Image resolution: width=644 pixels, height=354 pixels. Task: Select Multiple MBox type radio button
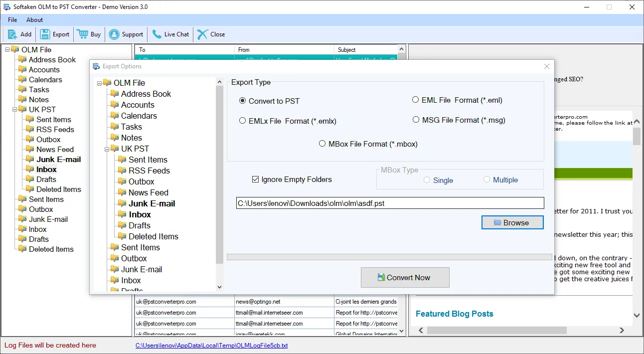click(x=486, y=179)
